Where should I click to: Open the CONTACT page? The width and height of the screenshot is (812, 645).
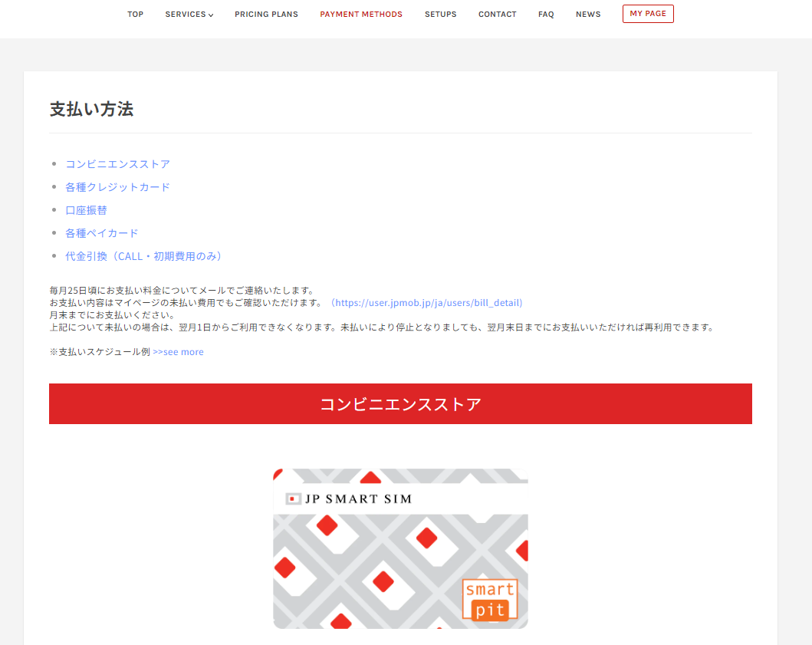click(x=497, y=14)
